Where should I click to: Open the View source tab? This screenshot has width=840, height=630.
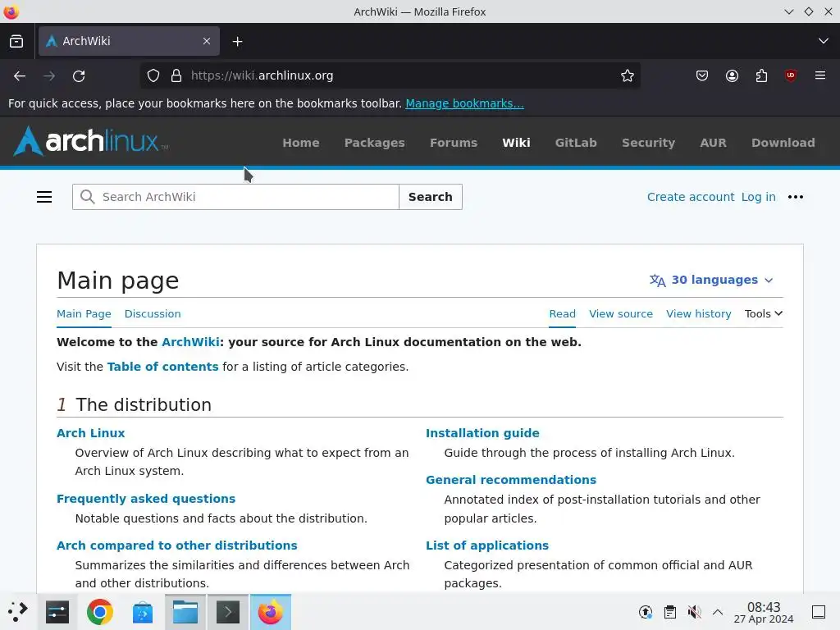pos(621,314)
